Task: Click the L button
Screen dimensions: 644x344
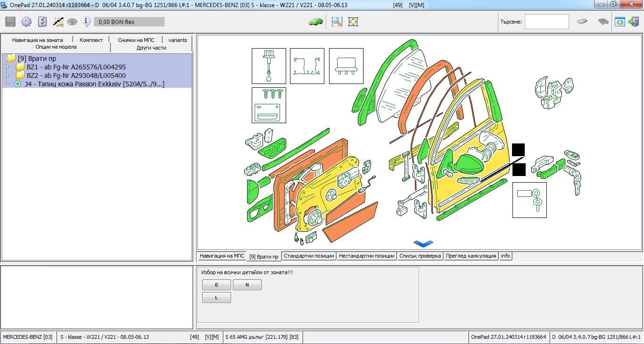Action: pyautogui.click(x=216, y=298)
